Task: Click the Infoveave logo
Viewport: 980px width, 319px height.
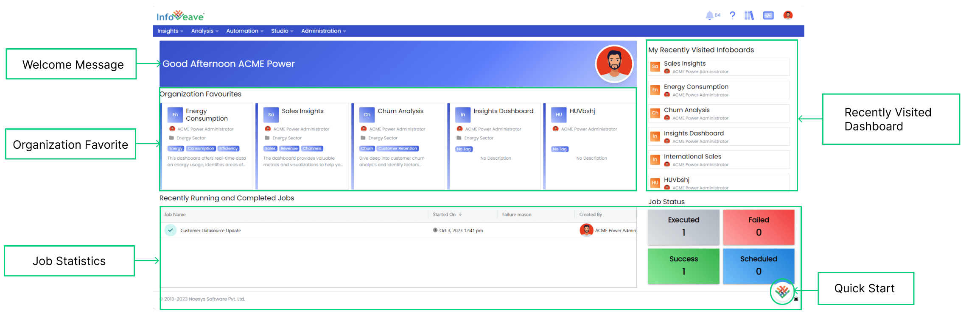Action: [180, 16]
